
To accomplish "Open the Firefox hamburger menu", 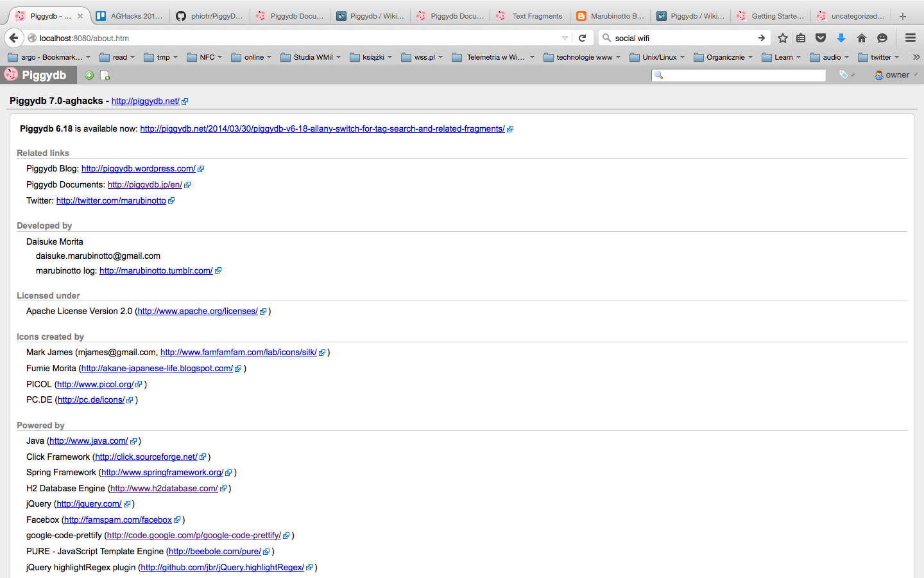I will click(910, 38).
